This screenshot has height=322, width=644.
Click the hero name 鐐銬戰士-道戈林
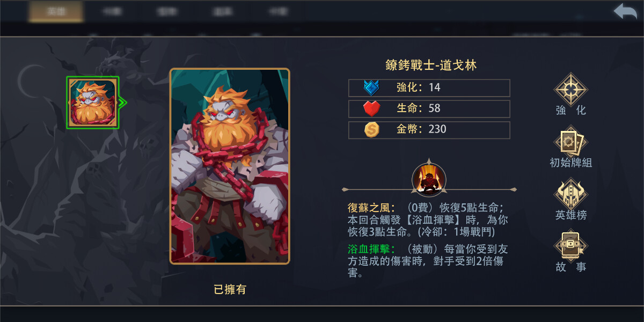tap(431, 65)
